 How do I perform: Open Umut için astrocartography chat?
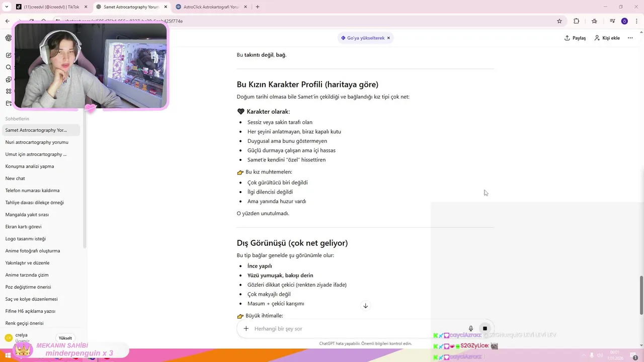point(40,154)
